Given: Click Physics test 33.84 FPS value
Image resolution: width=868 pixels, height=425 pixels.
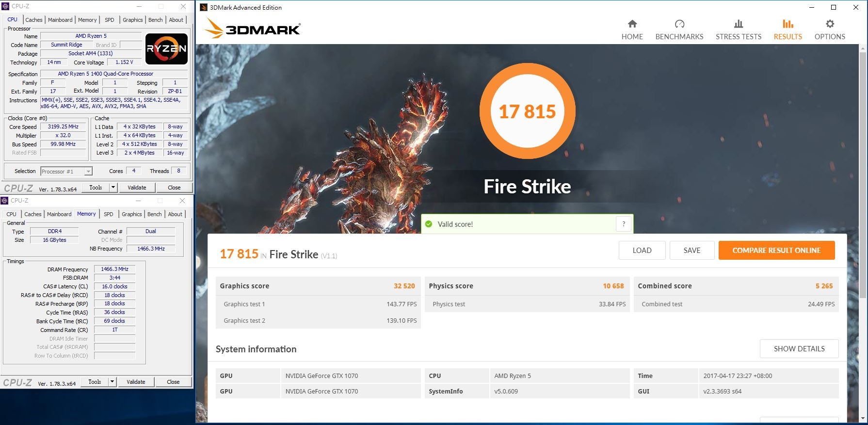Looking at the screenshot, I should [612, 304].
